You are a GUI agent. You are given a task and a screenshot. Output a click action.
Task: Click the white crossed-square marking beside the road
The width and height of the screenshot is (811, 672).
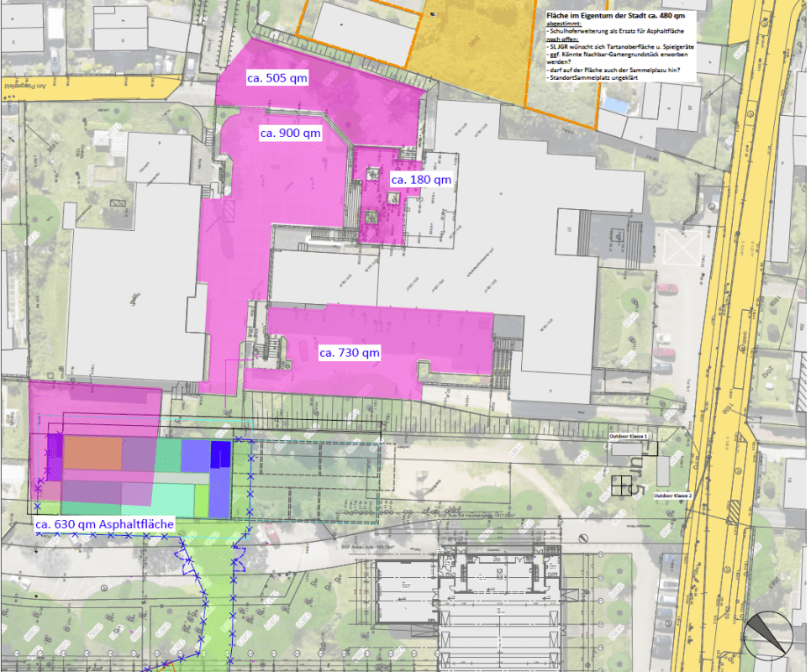click(678, 248)
